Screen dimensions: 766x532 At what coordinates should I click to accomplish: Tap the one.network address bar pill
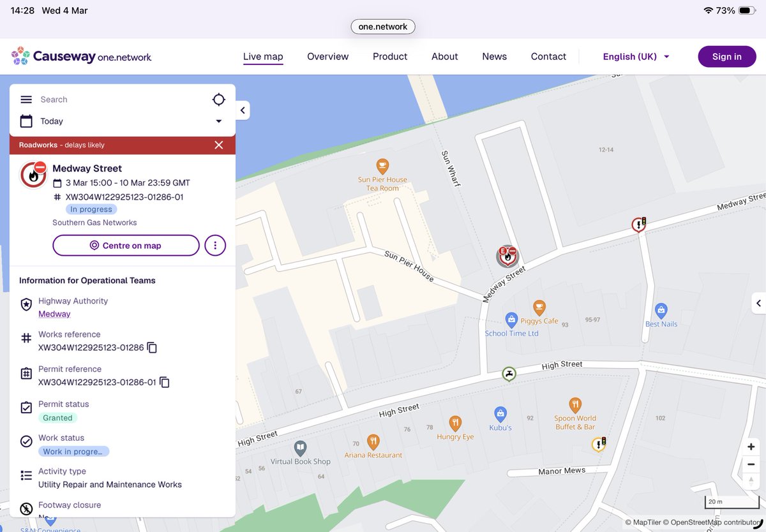point(383,27)
